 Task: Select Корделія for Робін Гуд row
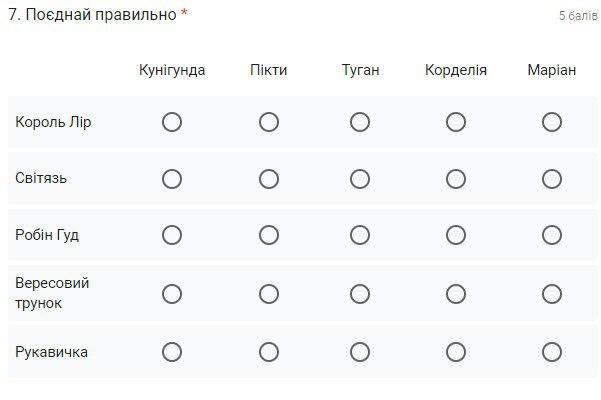[456, 235]
